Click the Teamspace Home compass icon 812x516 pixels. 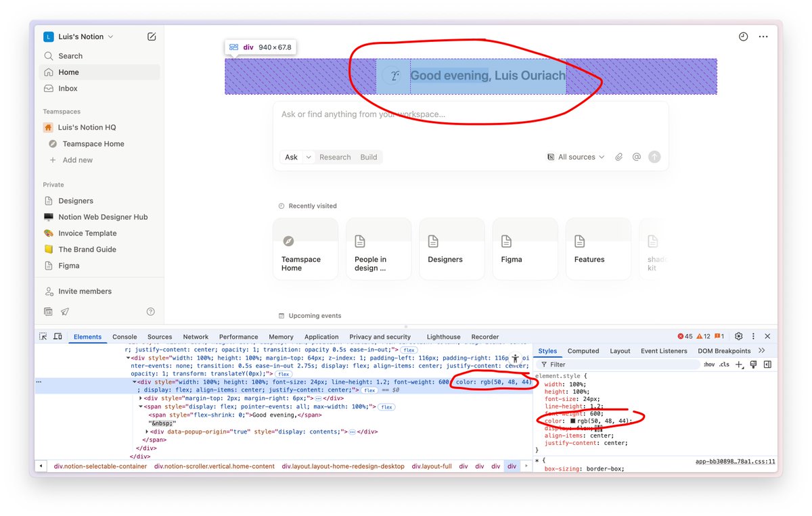(x=53, y=144)
